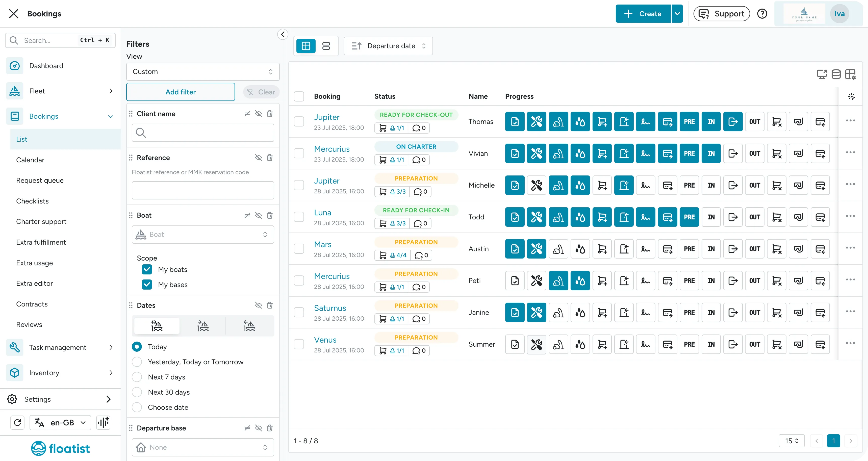
Task: Open row actions menu for Thomas's booking
Action: click(x=850, y=120)
